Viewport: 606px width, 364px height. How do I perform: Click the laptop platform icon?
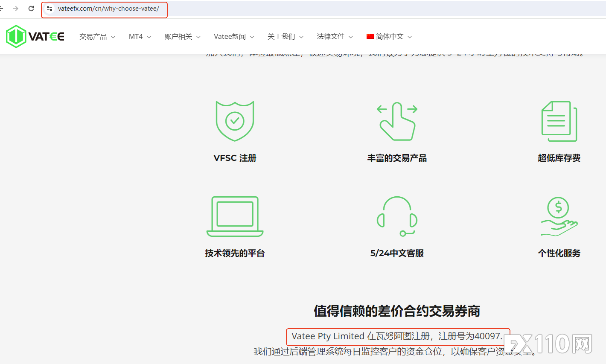pyautogui.click(x=235, y=216)
